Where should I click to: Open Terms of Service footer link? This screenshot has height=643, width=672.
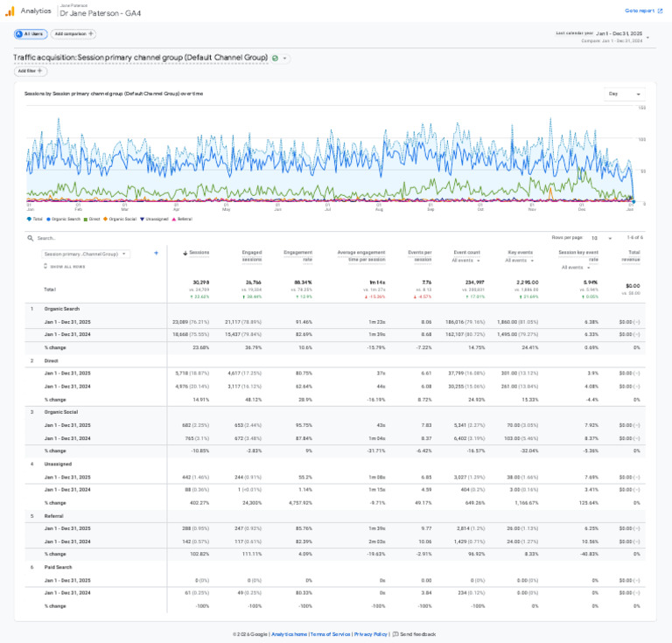click(x=331, y=634)
